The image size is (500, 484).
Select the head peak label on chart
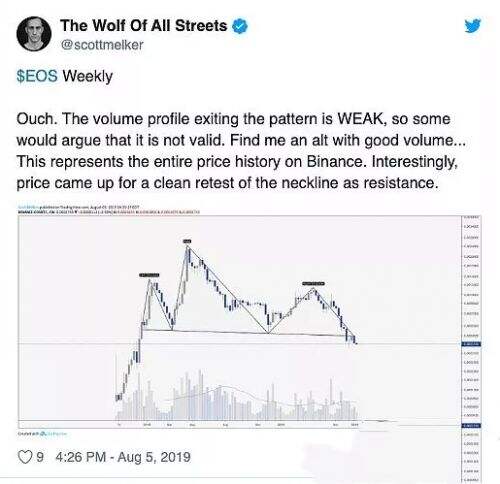(x=187, y=241)
